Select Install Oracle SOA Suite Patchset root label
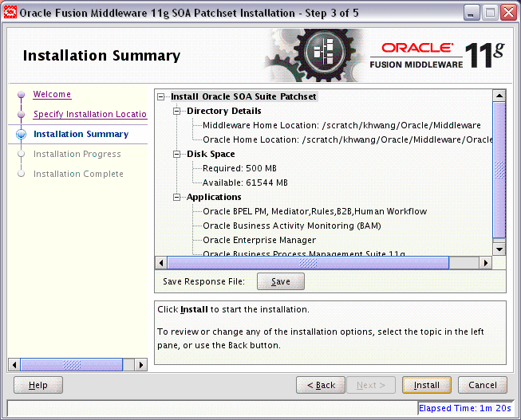The image size is (521, 420). point(243,96)
